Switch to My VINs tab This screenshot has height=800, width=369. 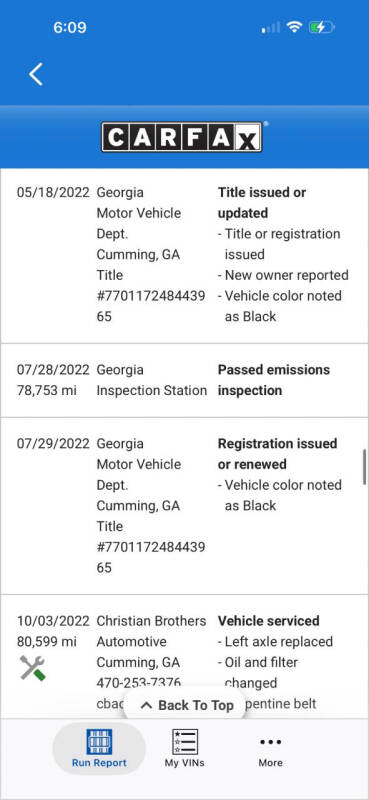pyautogui.click(x=184, y=748)
